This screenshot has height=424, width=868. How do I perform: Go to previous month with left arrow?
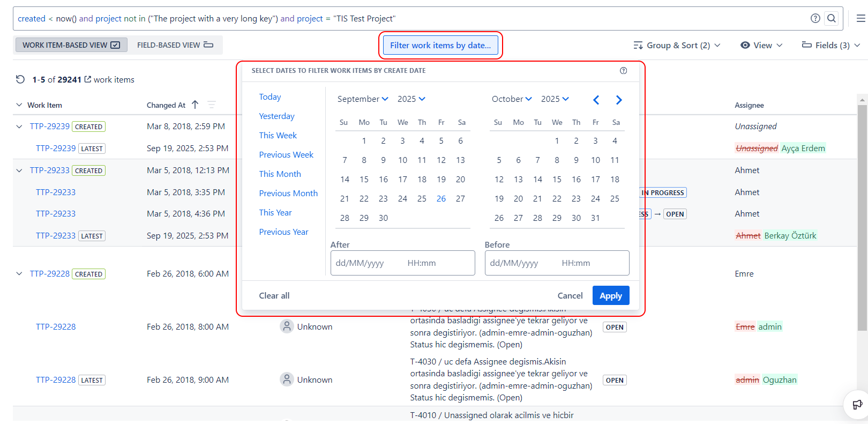coord(596,100)
